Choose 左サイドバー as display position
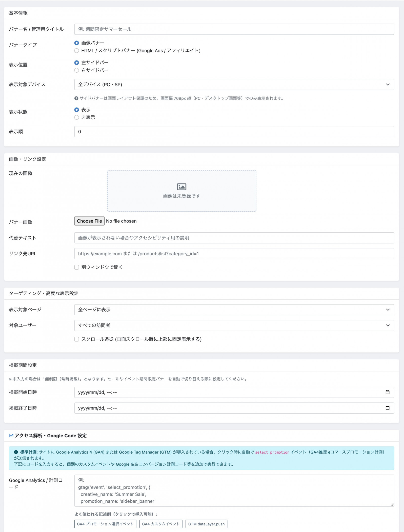 tap(76, 63)
